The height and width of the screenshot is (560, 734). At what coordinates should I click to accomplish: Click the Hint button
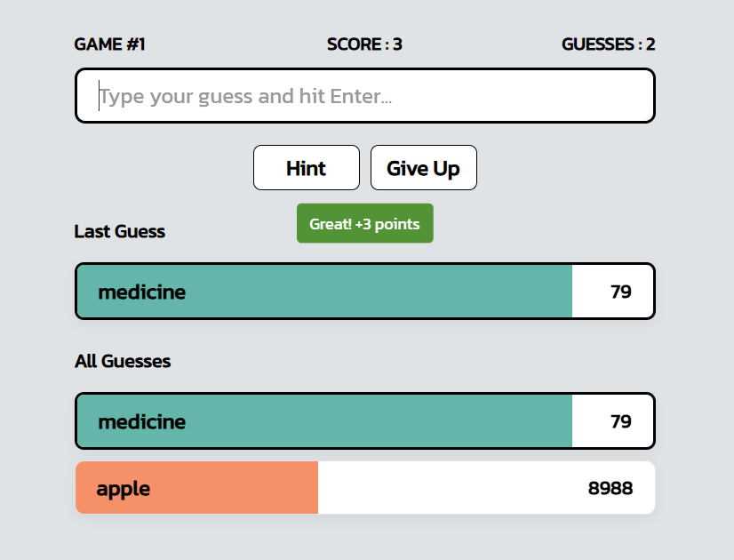[306, 167]
